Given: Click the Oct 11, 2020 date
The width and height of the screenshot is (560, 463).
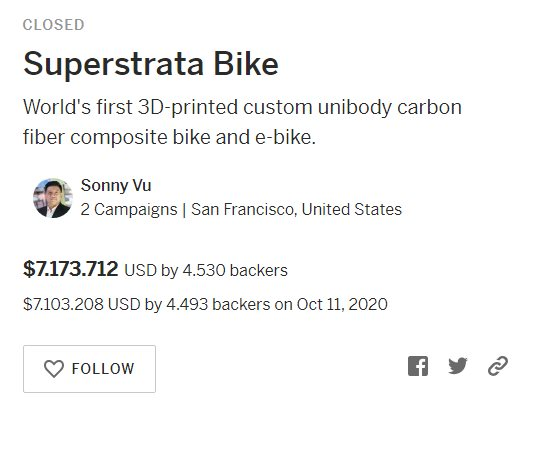Looking at the screenshot, I should (x=342, y=304).
